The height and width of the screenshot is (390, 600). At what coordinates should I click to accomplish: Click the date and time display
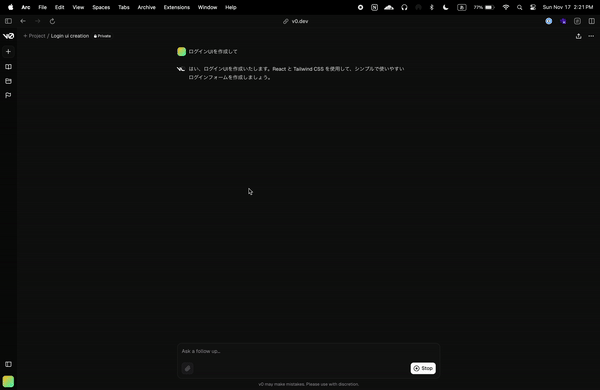click(x=568, y=7)
